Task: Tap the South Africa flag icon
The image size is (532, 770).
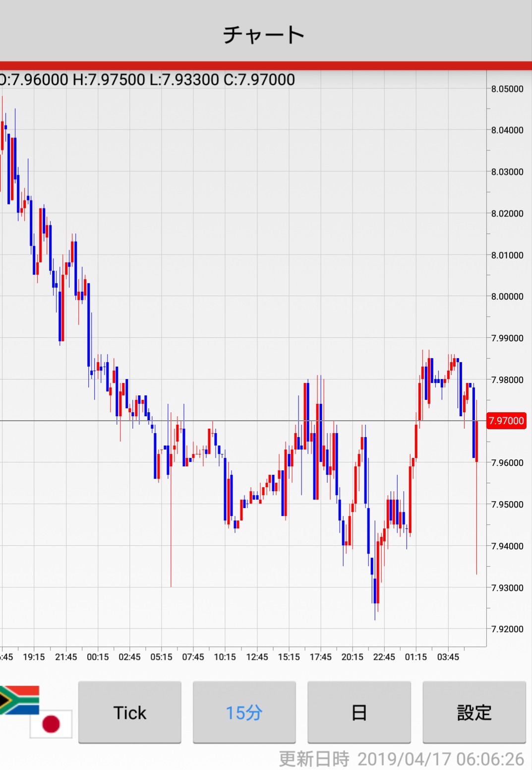Action: click(19, 700)
